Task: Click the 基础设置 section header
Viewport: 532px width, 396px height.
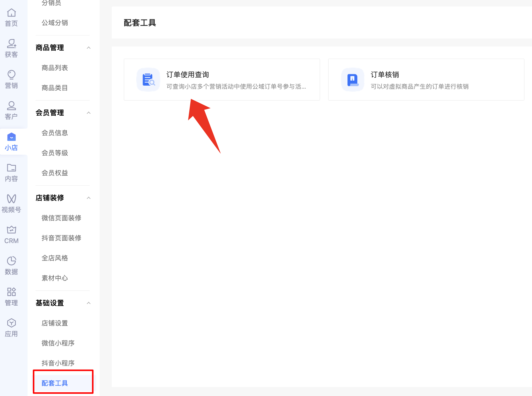Action: (x=50, y=303)
